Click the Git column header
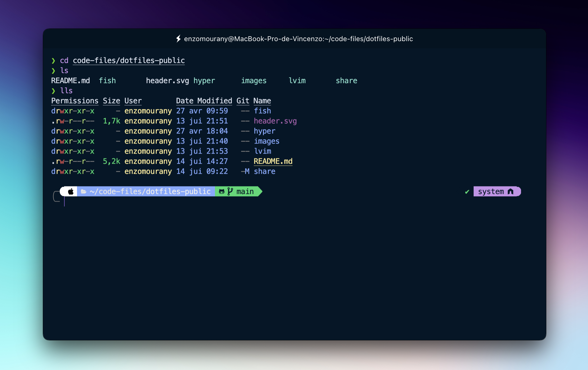Screen dimensions: 588x370 (243, 101)
